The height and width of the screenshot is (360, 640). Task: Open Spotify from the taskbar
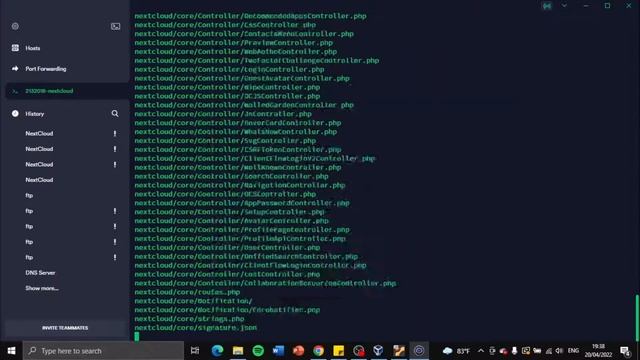tap(258, 351)
